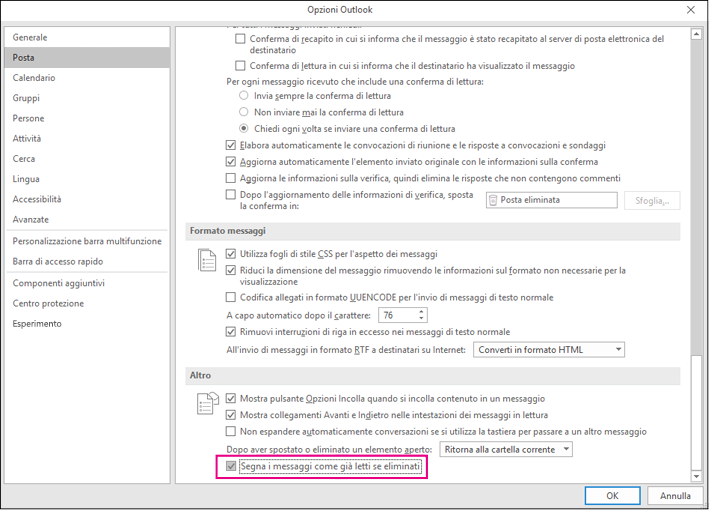Toggle Riduci la dimensione del messaggio checkbox

231,270
